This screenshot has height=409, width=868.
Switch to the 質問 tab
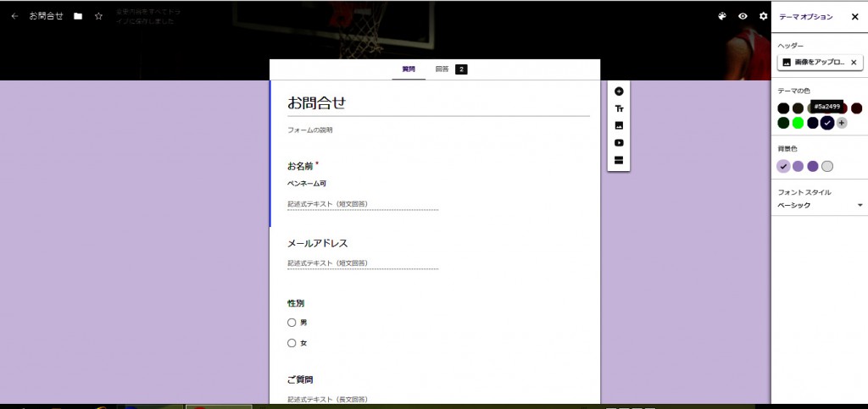409,69
